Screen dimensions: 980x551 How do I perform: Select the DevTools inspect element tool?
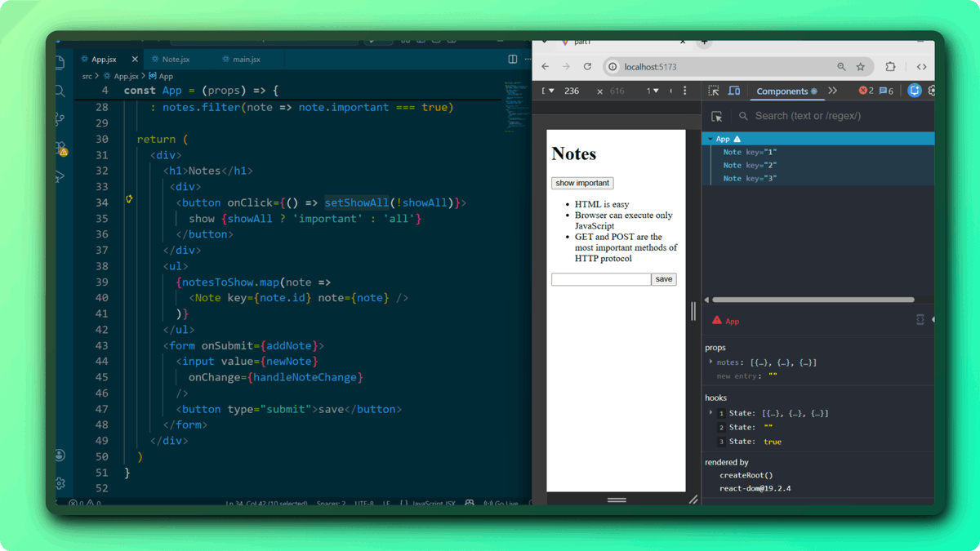714,91
